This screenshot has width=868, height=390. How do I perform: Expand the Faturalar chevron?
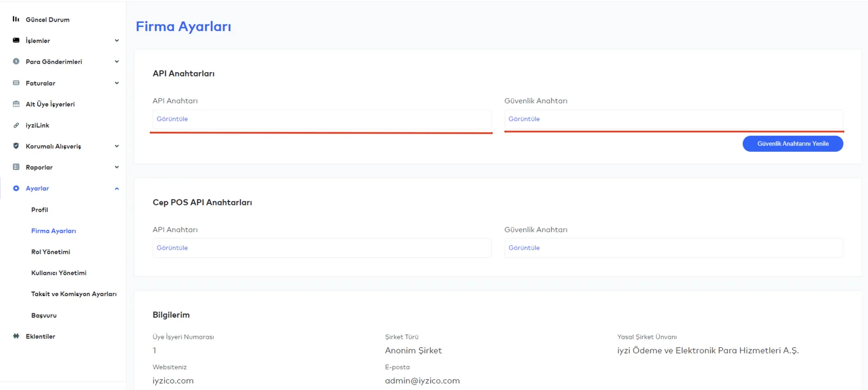[117, 83]
